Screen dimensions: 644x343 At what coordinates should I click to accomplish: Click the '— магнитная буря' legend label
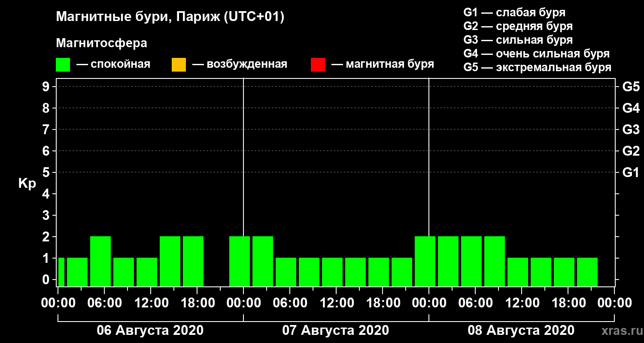pyautogui.click(x=383, y=65)
